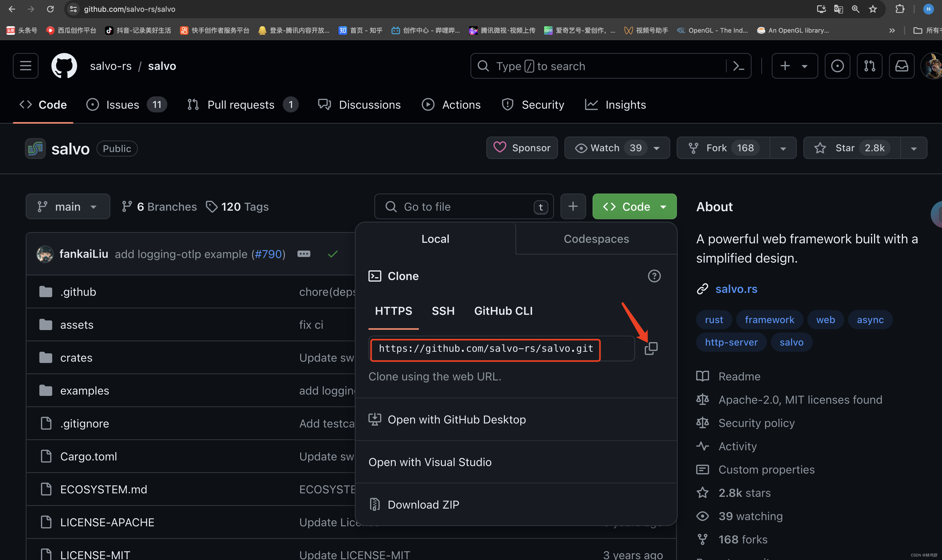
Task: Click the create new plus icon in header
Action: tap(785, 66)
